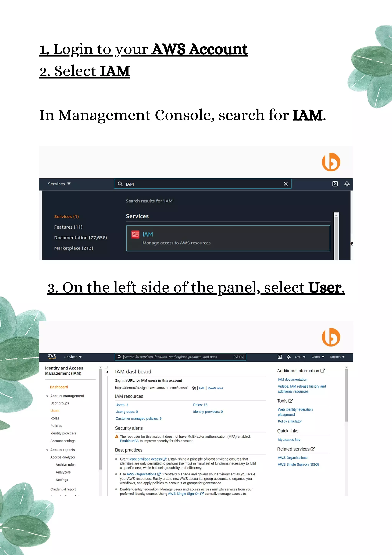Screen dimensions: 392x555
Task: Select Services (1) results filter
Action: click(66, 217)
